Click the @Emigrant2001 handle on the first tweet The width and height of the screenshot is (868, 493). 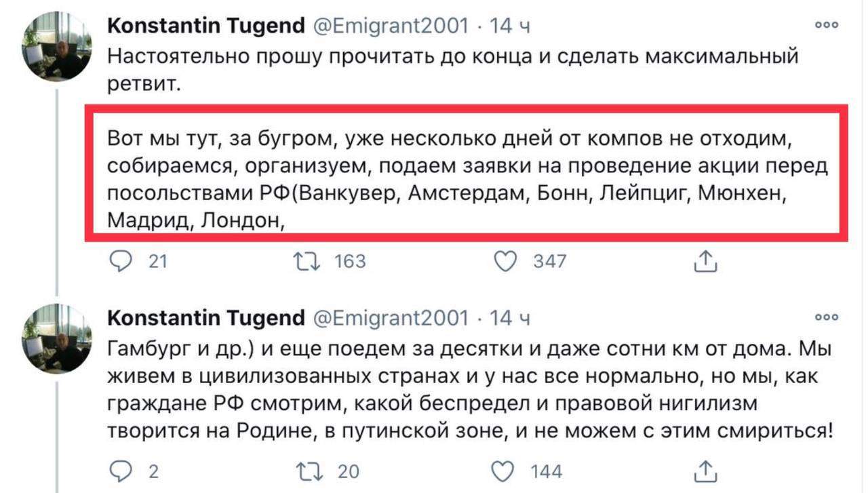click(x=390, y=26)
